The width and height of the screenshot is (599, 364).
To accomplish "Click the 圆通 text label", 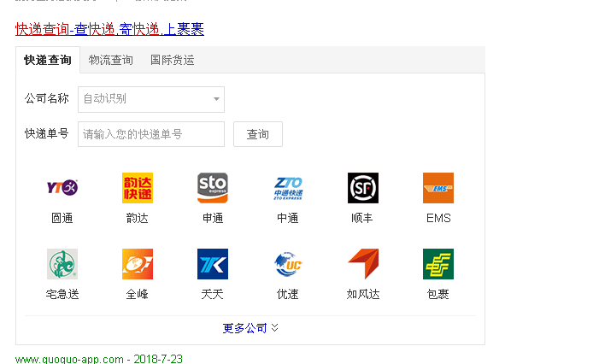I will [62, 218].
